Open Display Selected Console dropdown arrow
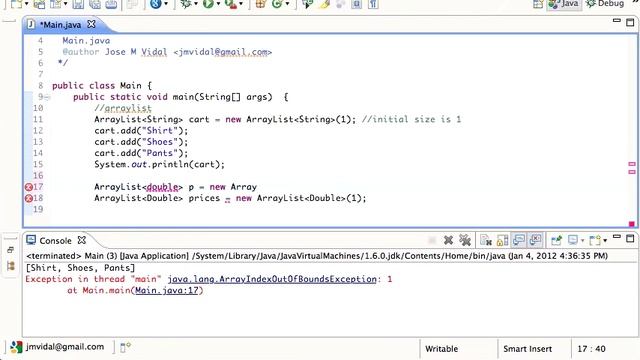This screenshot has height=360, width=640. (x=582, y=240)
